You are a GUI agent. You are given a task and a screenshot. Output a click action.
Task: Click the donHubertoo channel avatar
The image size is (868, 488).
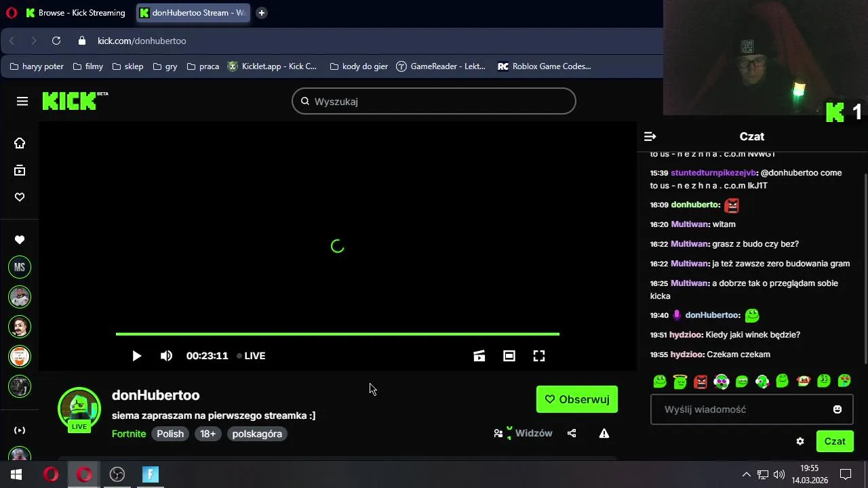79,409
